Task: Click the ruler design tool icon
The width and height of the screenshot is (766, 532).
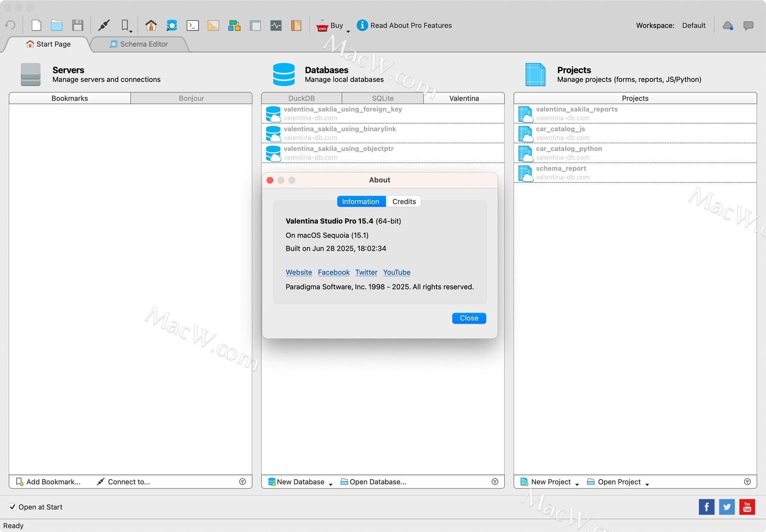Action: (213, 25)
